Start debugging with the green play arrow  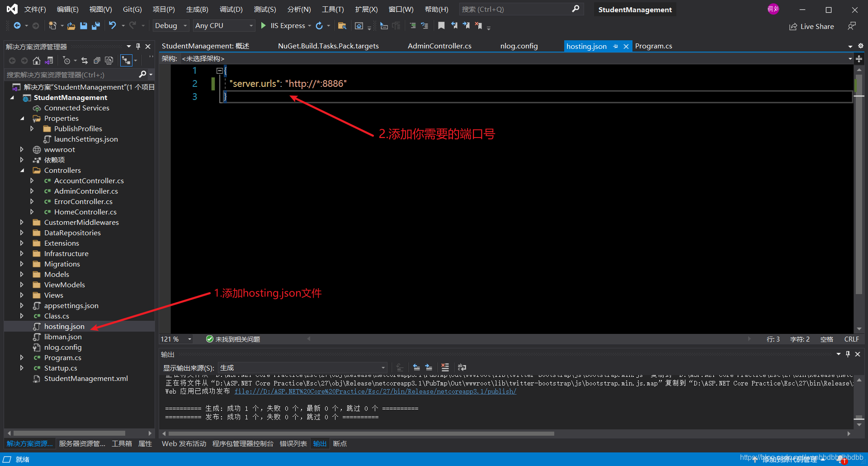(264, 26)
